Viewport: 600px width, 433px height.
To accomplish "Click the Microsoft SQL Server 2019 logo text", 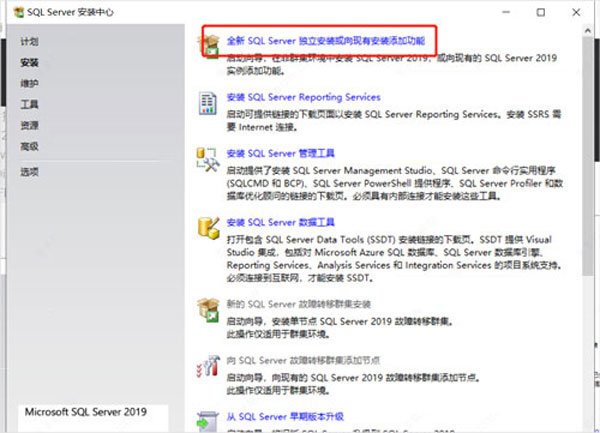I will 86,412.
